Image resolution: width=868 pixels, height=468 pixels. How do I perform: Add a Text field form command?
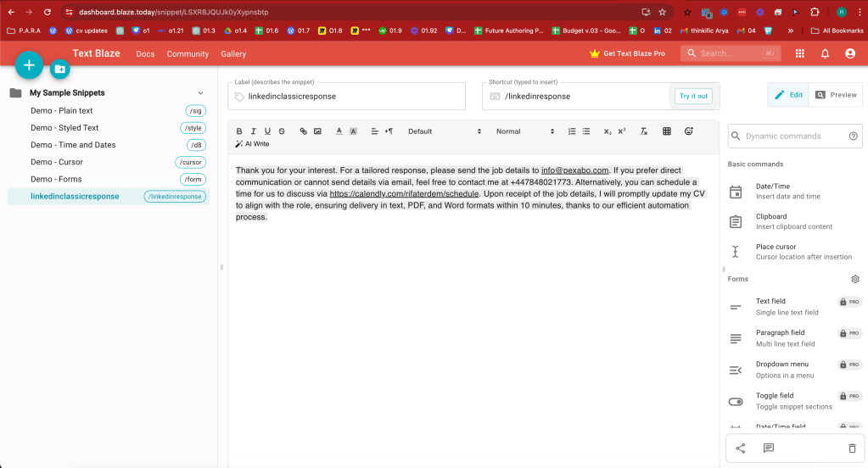[795, 306]
